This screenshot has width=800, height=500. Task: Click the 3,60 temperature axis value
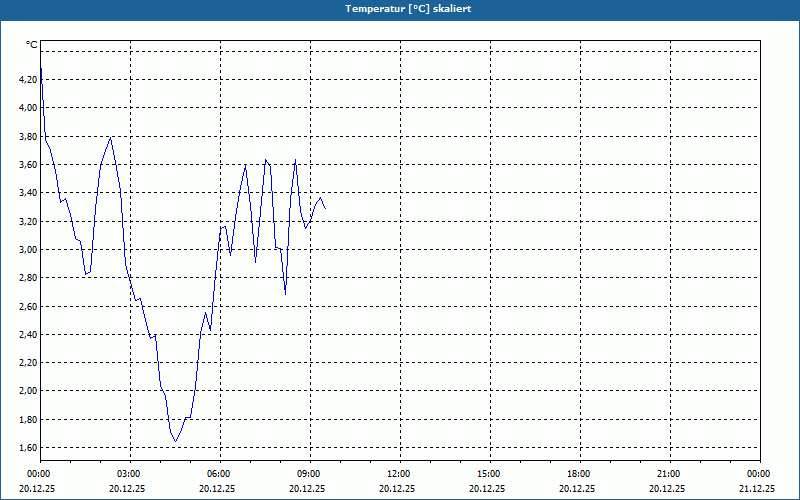(28, 164)
